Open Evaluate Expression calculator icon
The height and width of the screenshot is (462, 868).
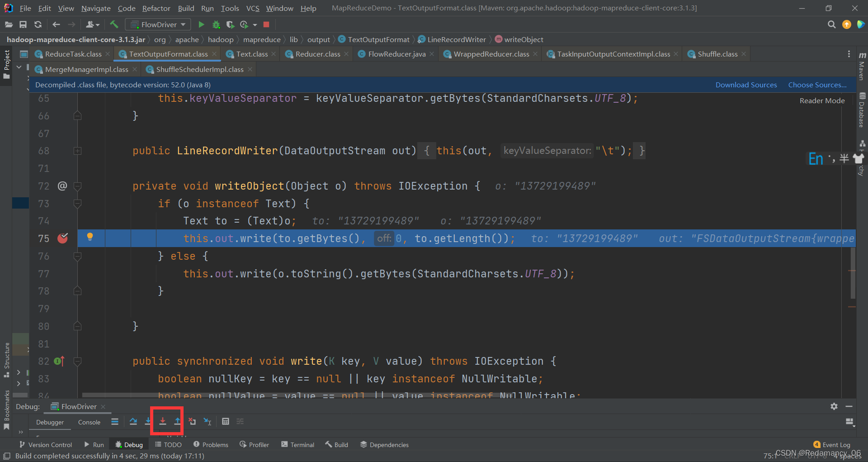226,421
